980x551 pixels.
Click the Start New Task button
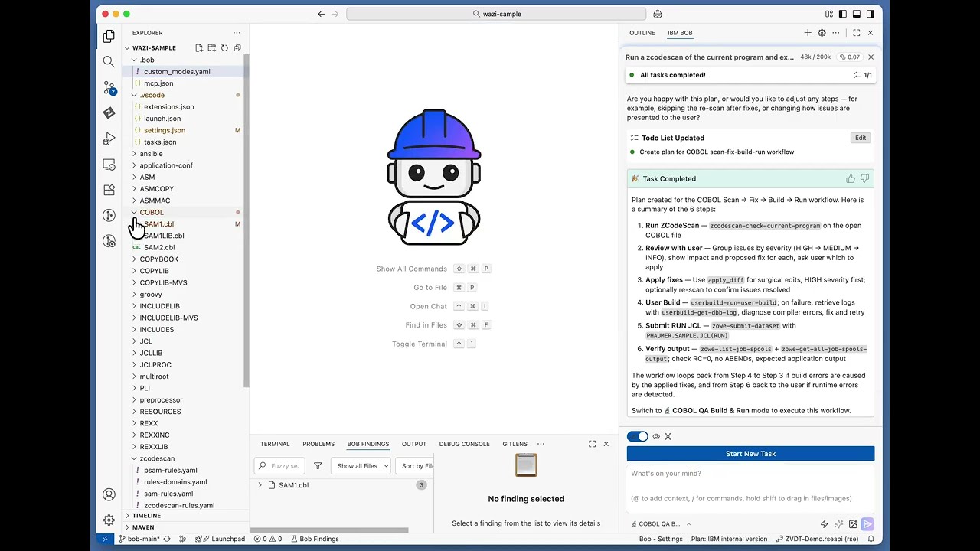(750, 454)
